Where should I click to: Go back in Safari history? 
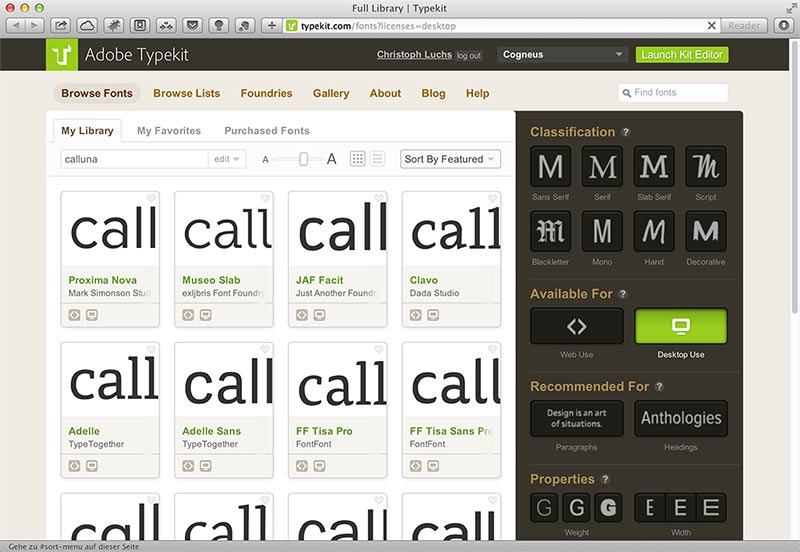(x=16, y=26)
